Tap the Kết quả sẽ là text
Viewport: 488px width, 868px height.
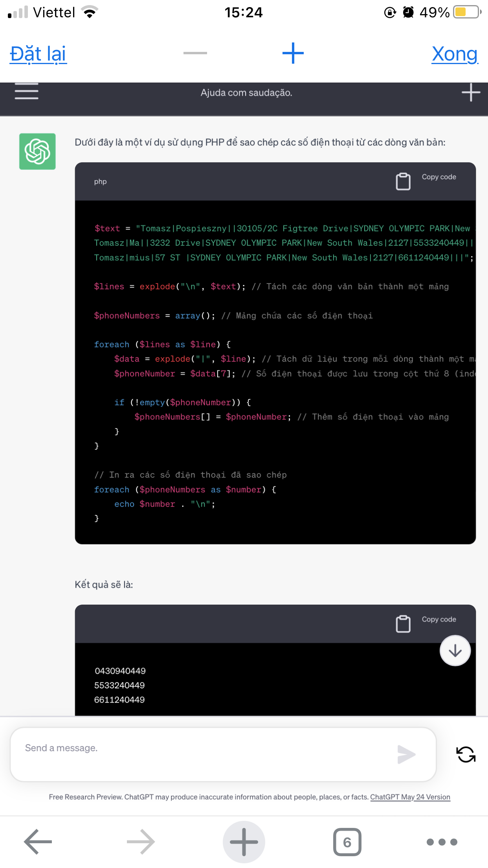coord(104,585)
